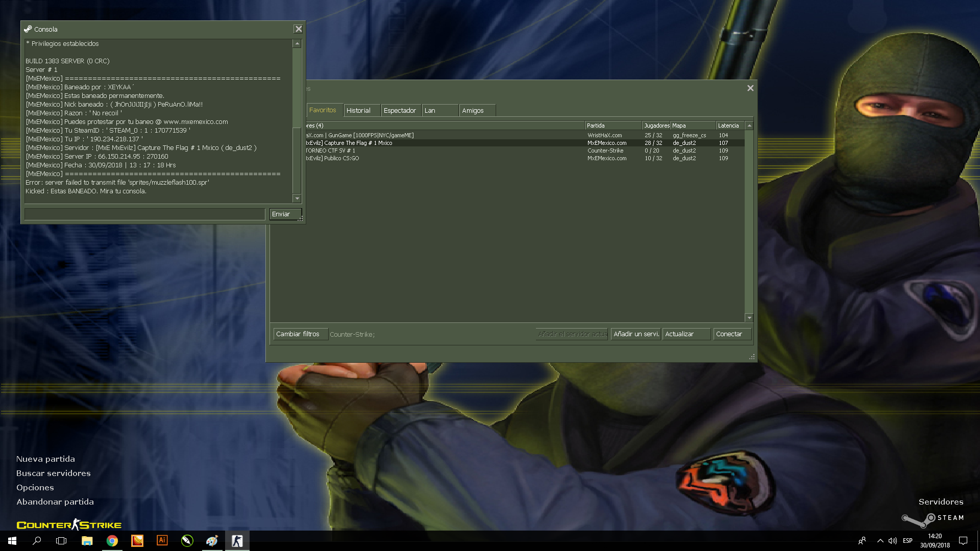This screenshot has width=980, height=551.
Task: Open Windows Start menu
Action: (x=12, y=541)
